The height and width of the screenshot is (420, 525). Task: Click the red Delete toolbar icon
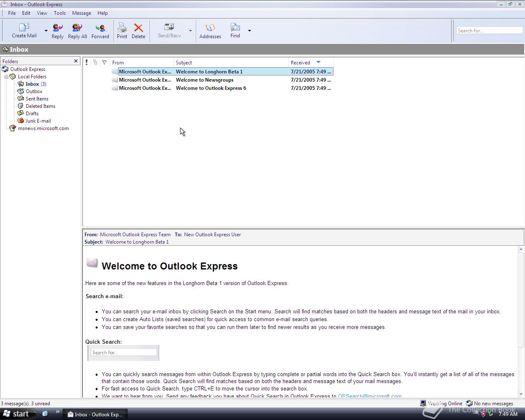click(x=138, y=27)
